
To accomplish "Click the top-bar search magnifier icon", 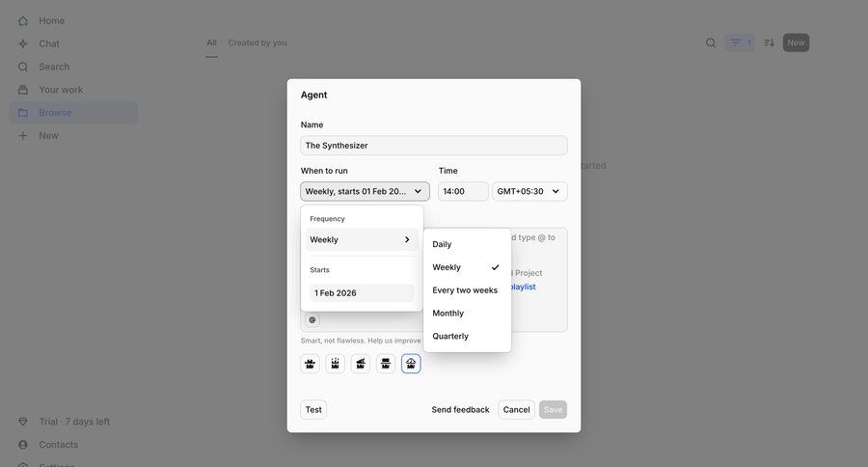I will tap(711, 42).
